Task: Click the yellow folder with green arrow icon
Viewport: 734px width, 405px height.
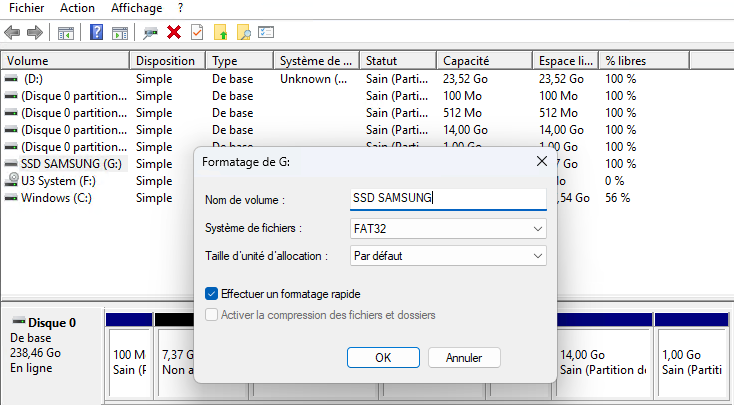Action: [220, 32]
